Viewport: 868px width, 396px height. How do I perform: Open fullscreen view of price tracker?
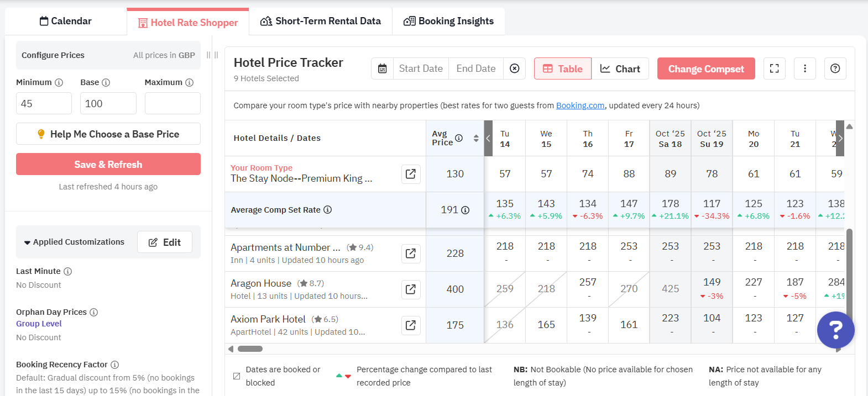(774, 68)
